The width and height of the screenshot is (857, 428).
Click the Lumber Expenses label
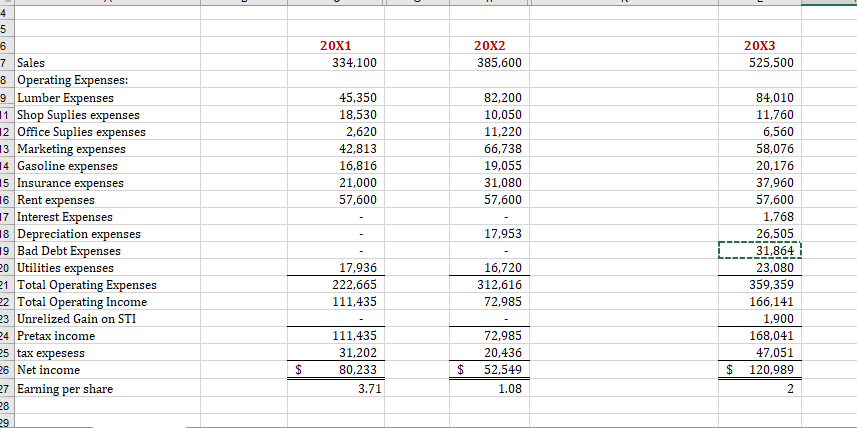click(66, 98)
